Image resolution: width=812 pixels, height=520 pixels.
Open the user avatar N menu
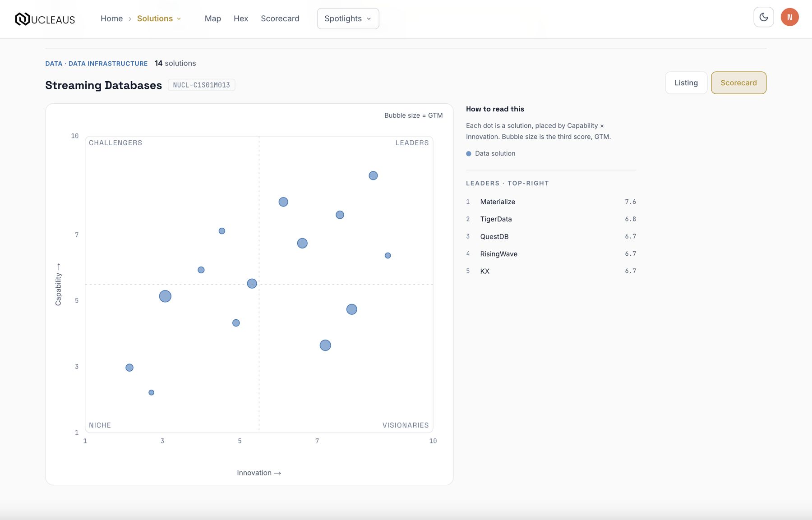point(789,17)
